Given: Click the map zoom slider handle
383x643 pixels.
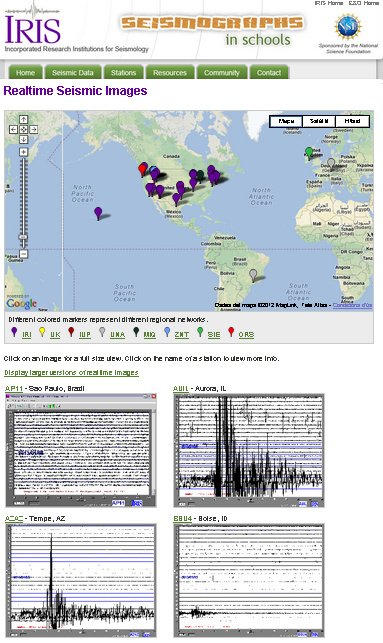Looking at the screenshot, I should (x=23, y=237).
